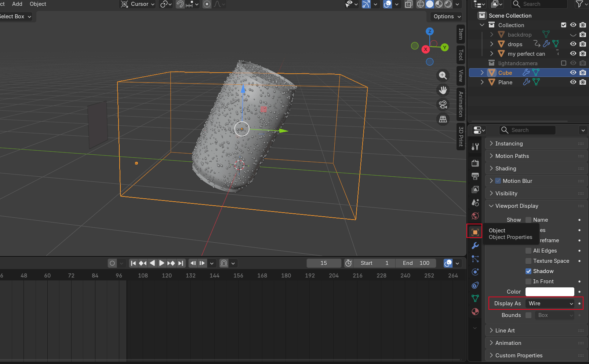This screenshot has width=589, height=364.
Task: Open the View sidebar tab
Action: (x=461, y=76)
